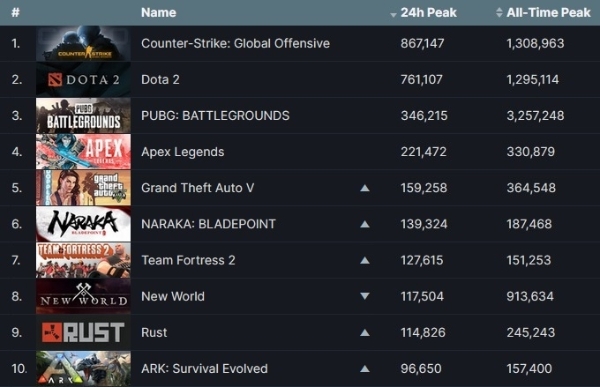Open the Apex Legends banner thumbnail
Screen dimensions: 600x387
[83, 152]
